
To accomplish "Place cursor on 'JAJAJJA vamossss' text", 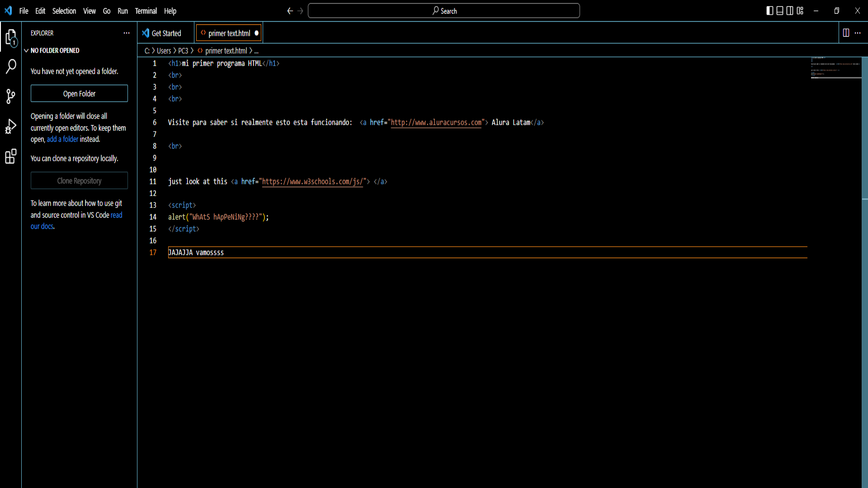I will (196, 253).
